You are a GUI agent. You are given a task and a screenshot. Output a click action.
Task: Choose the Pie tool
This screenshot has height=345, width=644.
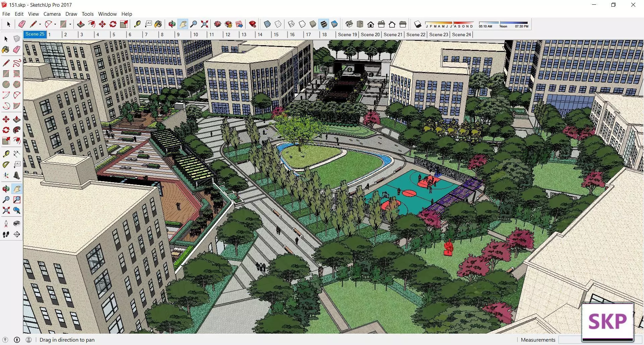pos(17,106)
